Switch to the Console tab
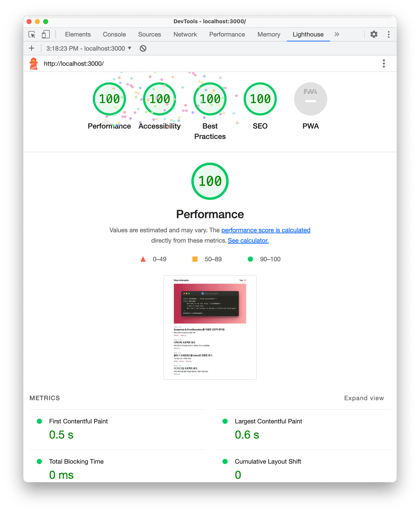 click(114, 34)
